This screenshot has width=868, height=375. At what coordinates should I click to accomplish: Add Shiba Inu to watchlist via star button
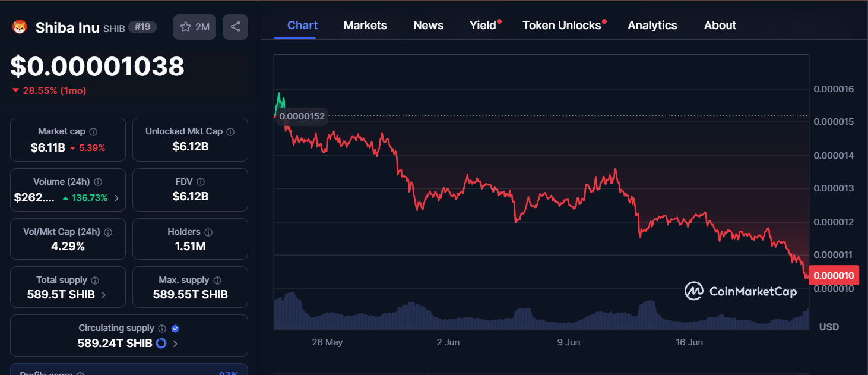pos(195,27)
